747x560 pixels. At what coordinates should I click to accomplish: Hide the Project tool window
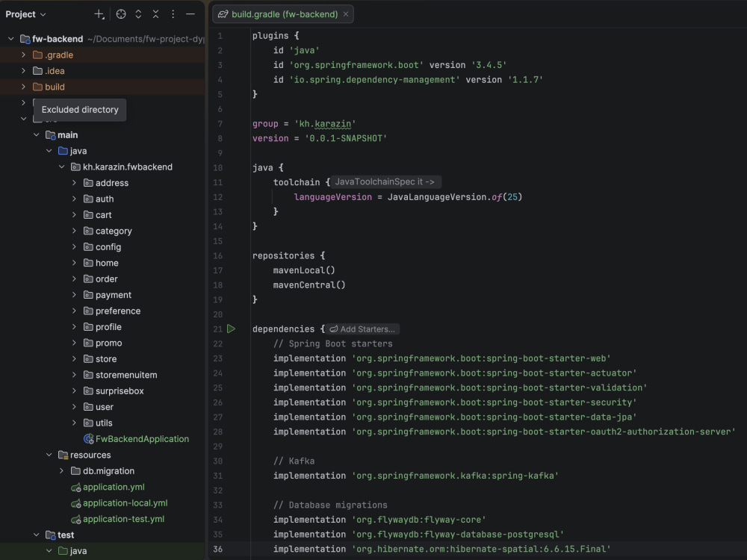click(x=190, y=14)
